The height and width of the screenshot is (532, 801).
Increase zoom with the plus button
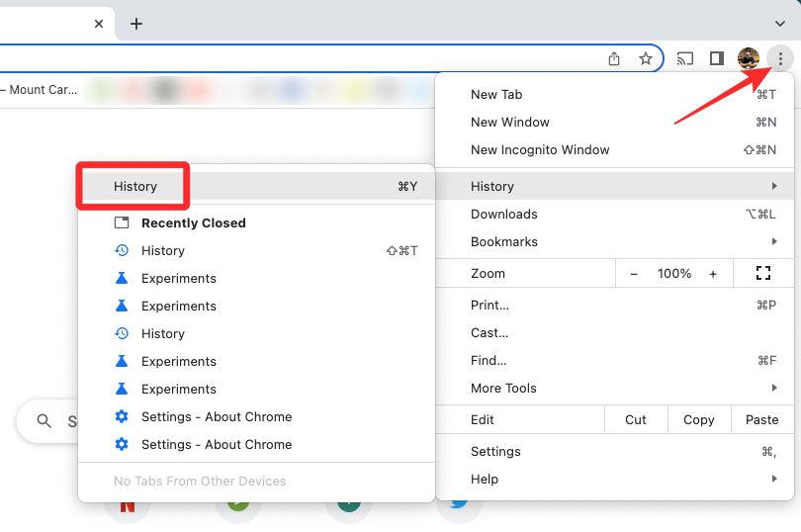tap(713, 273)
